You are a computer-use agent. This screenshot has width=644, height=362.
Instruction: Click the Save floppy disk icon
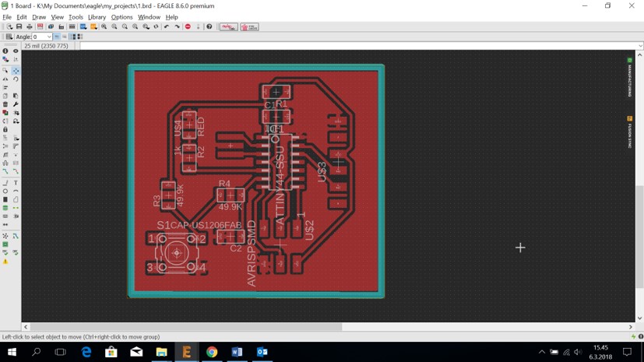(x=19, y=26)
